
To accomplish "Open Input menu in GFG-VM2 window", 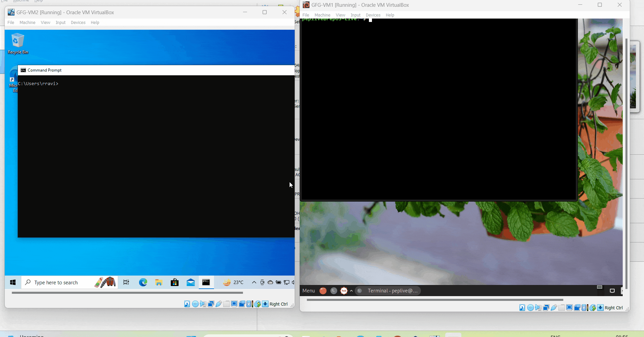I will (x=61, y=23).
